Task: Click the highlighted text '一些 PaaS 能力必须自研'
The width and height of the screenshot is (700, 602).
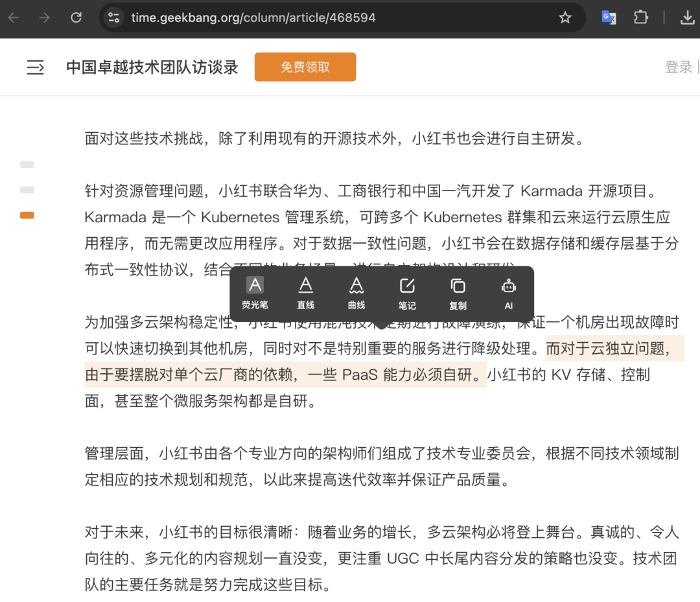Action: 390,375
